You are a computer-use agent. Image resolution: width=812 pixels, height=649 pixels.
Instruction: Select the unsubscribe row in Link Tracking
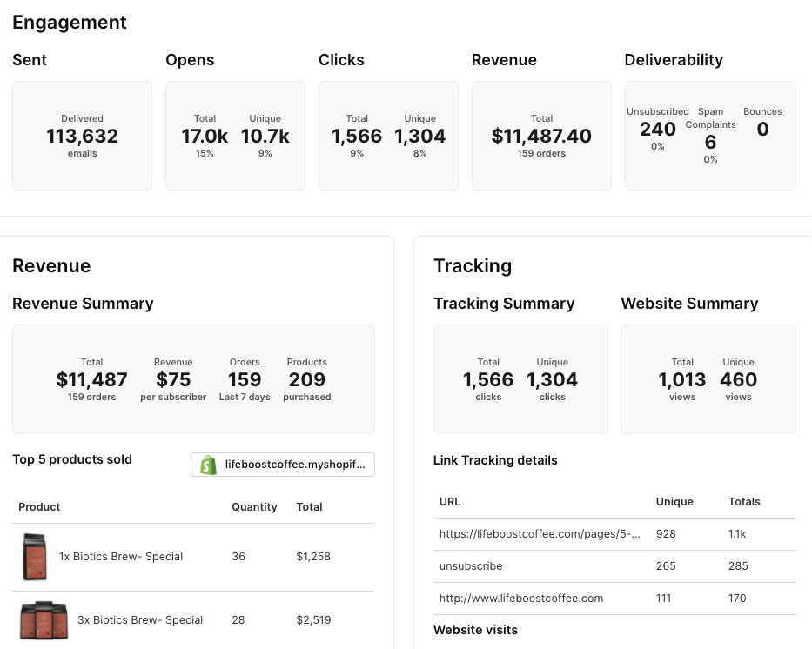pos(471,565)
